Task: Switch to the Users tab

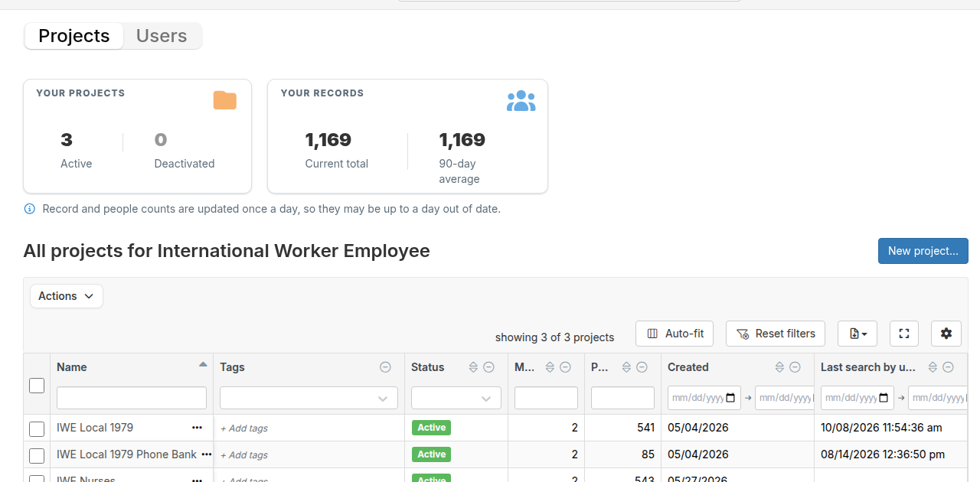Action: (162, 36)
